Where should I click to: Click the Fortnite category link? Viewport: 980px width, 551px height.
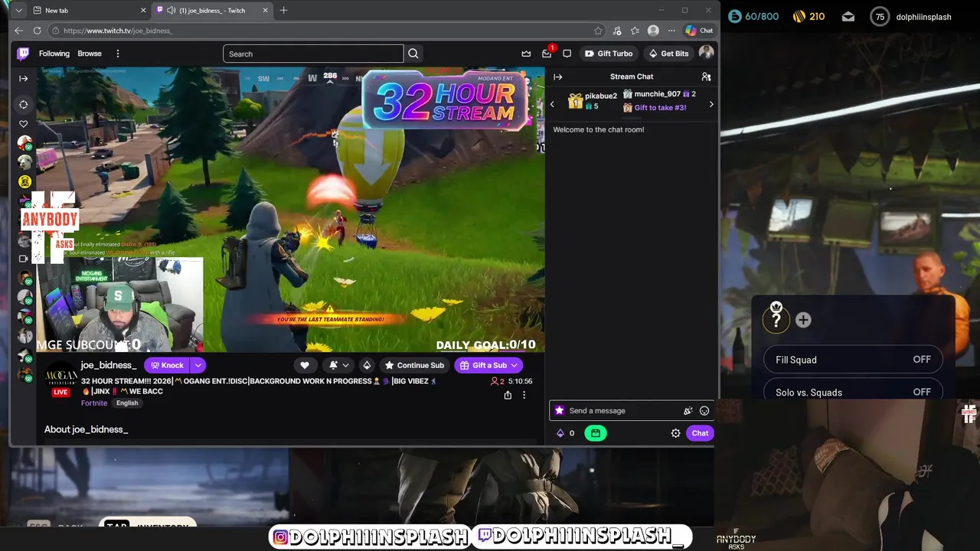pos(94,403)
